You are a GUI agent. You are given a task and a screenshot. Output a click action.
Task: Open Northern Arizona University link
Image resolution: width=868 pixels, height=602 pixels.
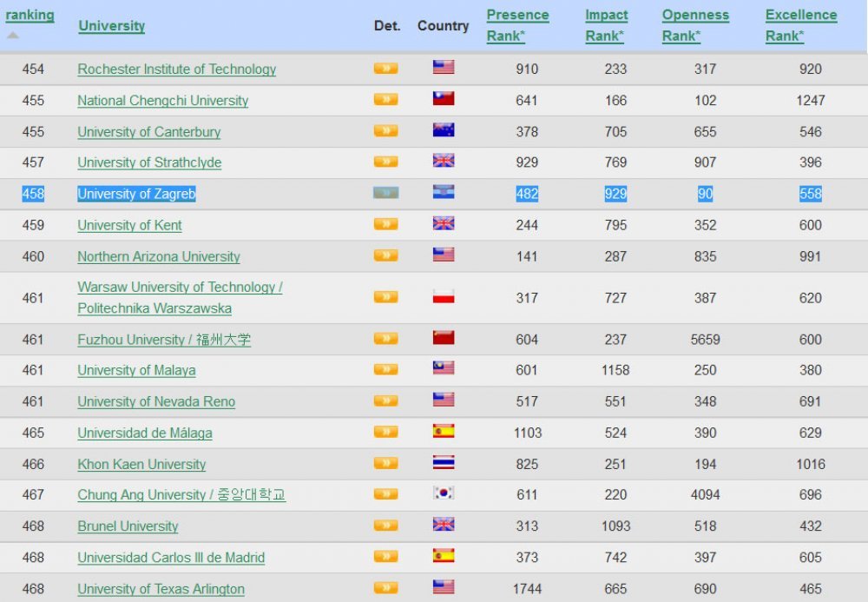point(159,256)
